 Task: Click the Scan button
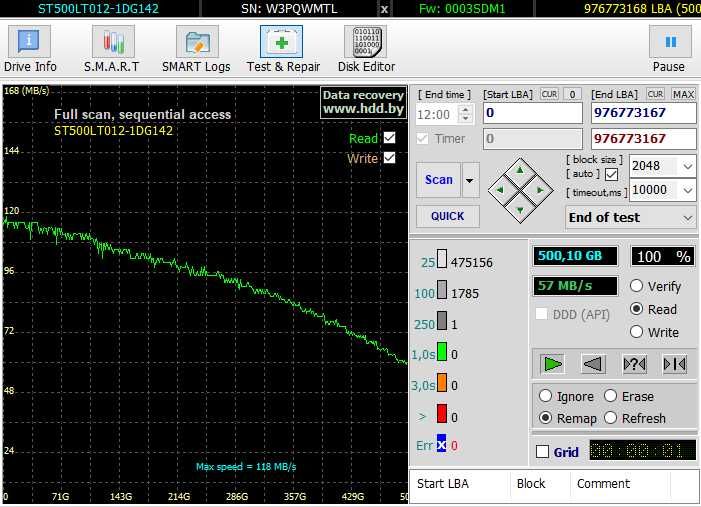point(438,180)
